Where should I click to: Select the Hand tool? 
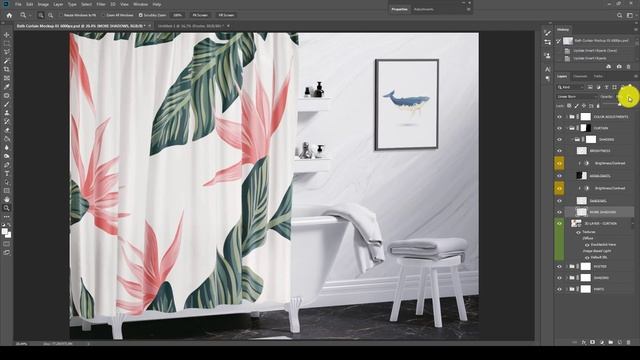tap(7, 199)
